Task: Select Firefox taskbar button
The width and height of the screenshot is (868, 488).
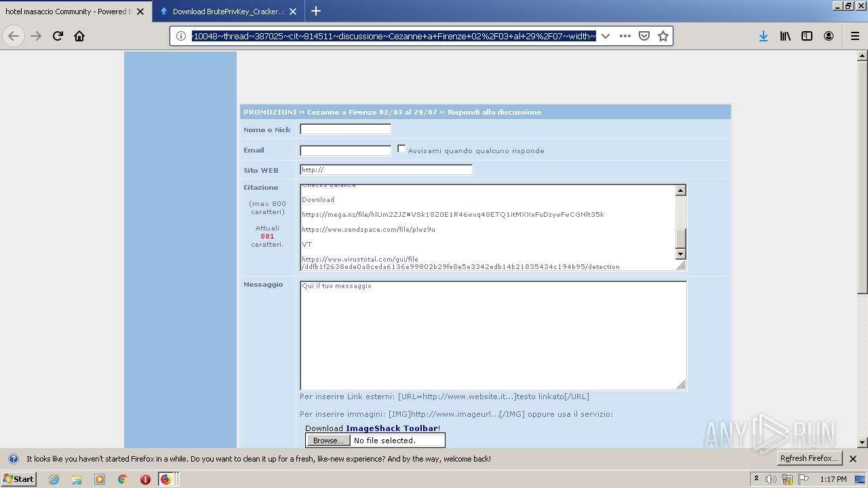Action: click(x=167, y=479)
